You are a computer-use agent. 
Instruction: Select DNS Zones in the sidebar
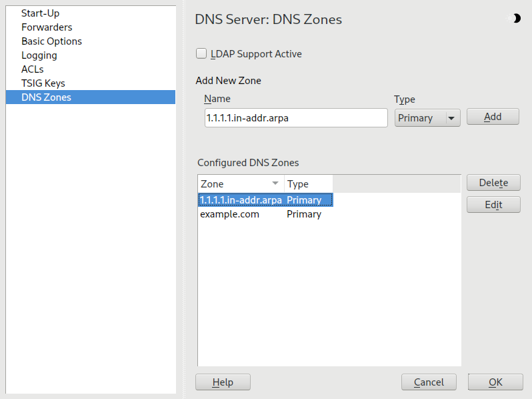(x=46, y=97)
